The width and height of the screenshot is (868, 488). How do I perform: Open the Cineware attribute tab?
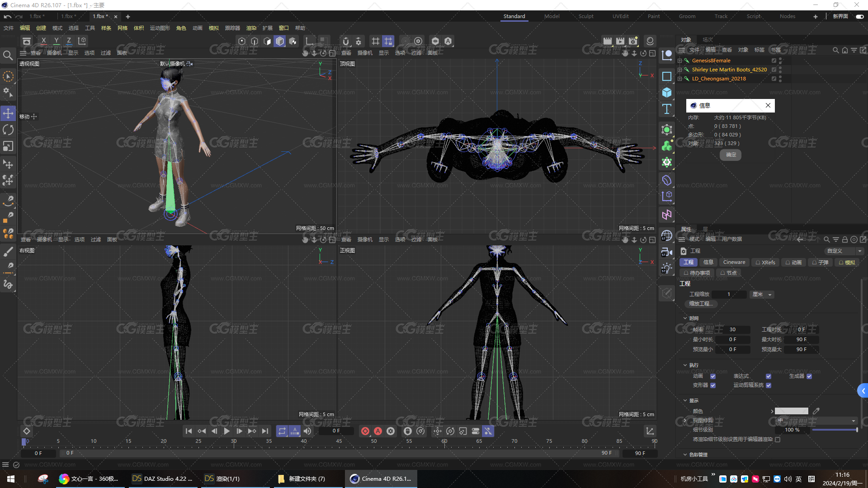click(x=734, y=263)
